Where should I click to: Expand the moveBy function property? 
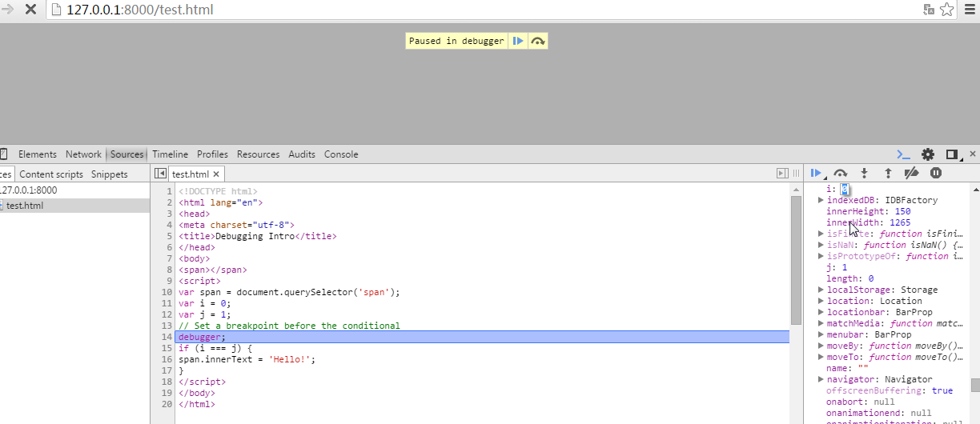821,346
